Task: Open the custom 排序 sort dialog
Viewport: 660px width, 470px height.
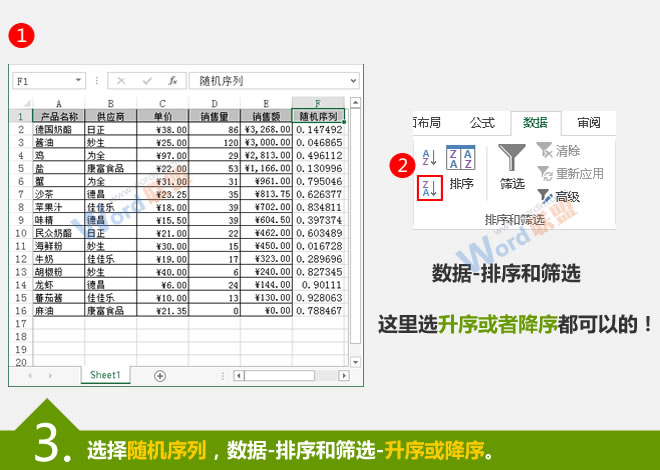Action: (461, 168)
